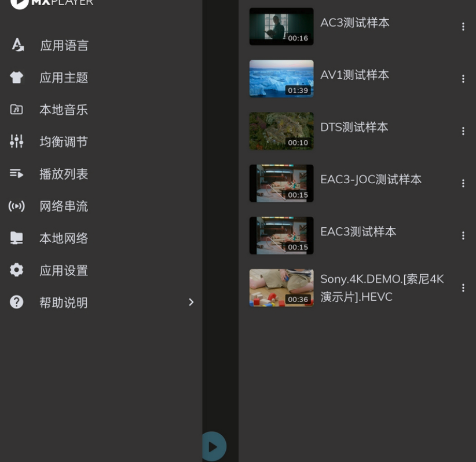Image resolution: width=476 pixels, height=462 pixels.
Task: Select 应用主题 menu entry
Action: (x=101, y=78)
